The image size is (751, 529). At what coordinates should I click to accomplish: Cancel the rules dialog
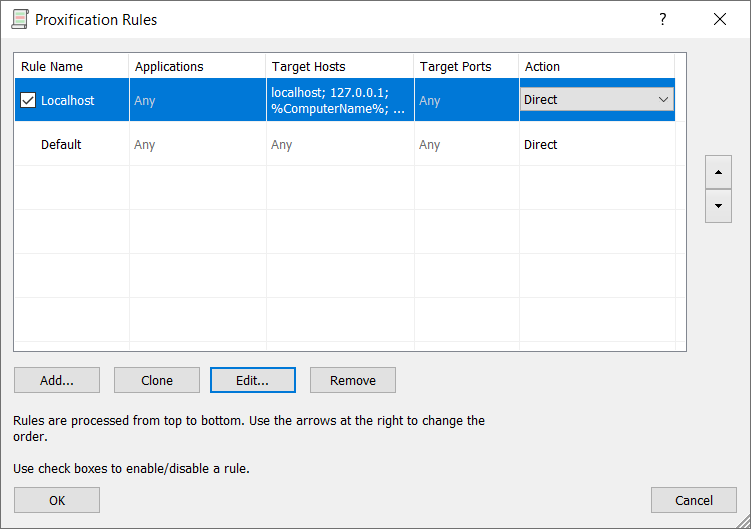pyautogui.click(x=694, y=500)
